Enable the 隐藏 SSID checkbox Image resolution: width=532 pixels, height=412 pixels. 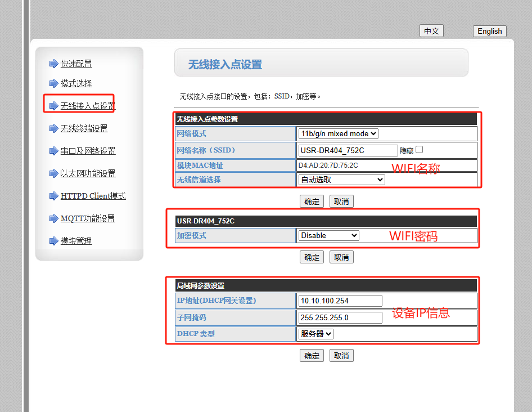pos(419,150)
